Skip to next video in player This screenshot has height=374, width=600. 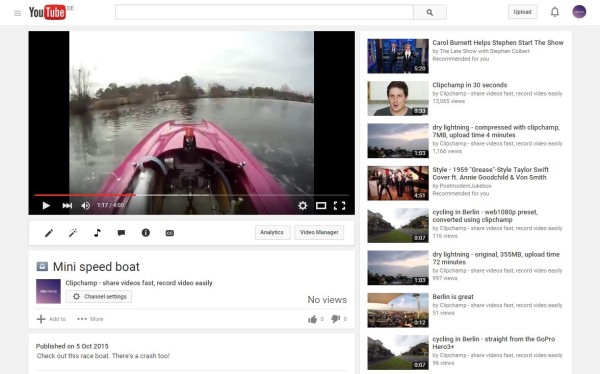tap(67, 206)
